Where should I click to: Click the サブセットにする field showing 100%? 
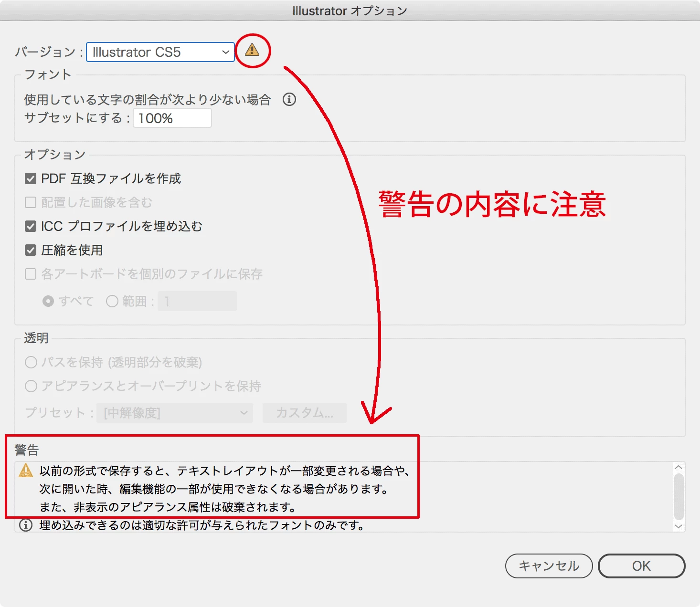172,118
